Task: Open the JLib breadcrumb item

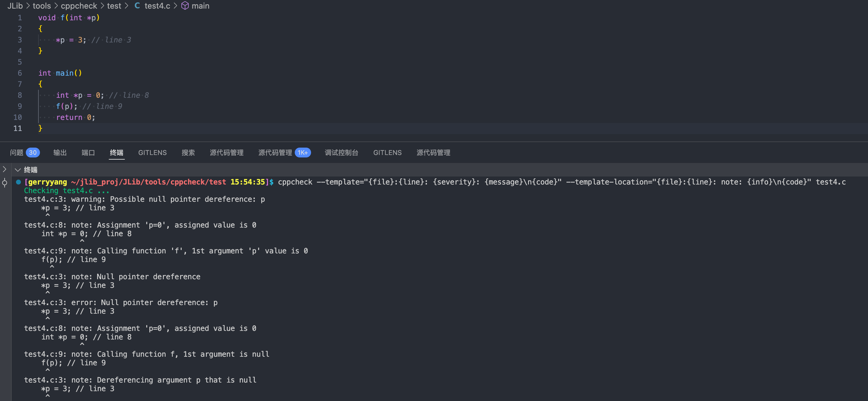Action: coord(15,6)
